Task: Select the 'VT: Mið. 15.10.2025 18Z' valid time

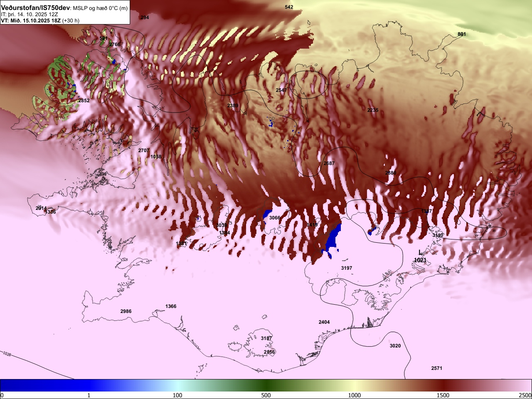Action: click(31, 20)
